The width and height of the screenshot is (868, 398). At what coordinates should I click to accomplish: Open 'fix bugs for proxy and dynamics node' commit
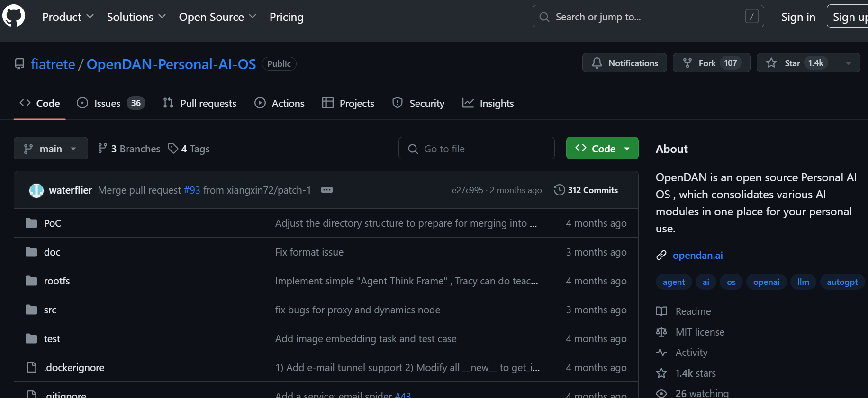[x=358, y=310]
